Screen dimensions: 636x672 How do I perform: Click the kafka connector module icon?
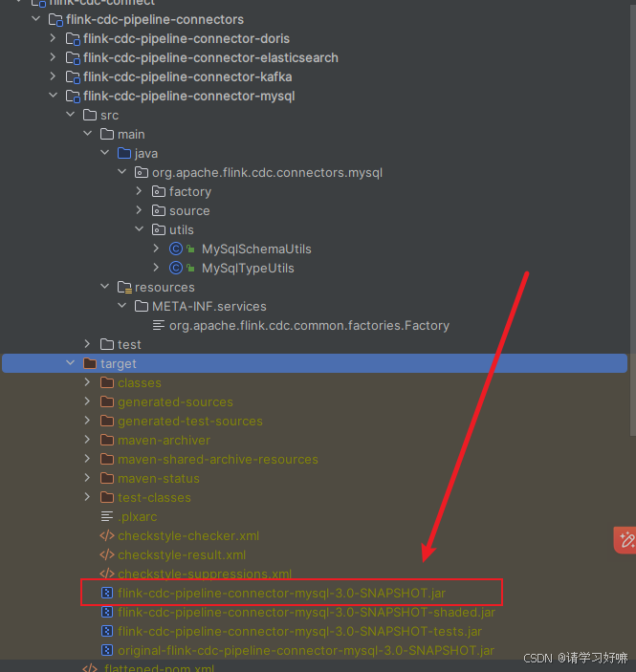pyautogui.click(x=73, y=77)
